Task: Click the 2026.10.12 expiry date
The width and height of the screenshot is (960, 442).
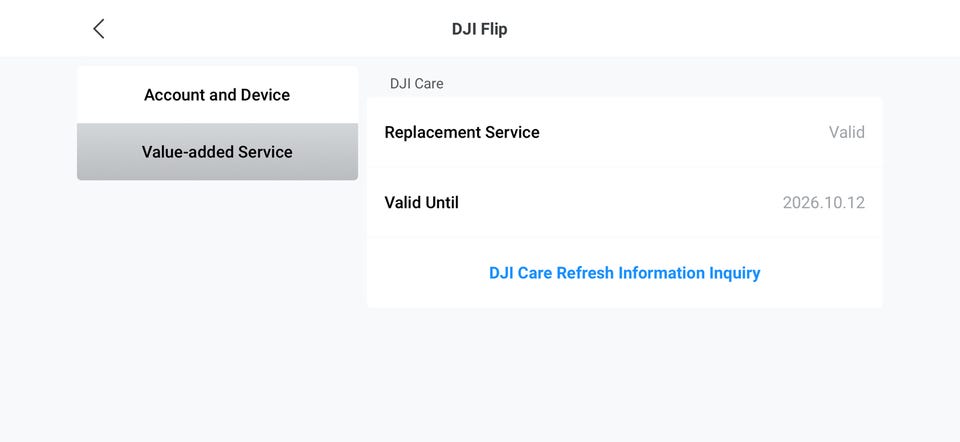Action: (x=823, y=202)
